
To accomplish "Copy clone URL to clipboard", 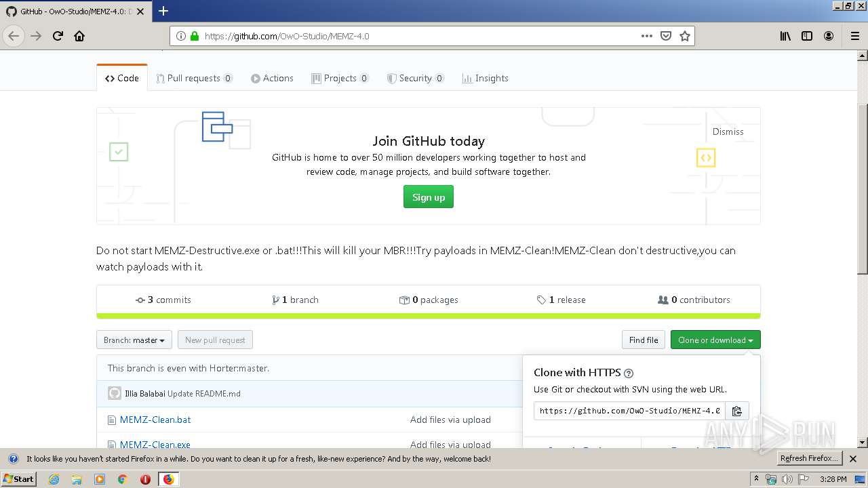I will (737, 411).
